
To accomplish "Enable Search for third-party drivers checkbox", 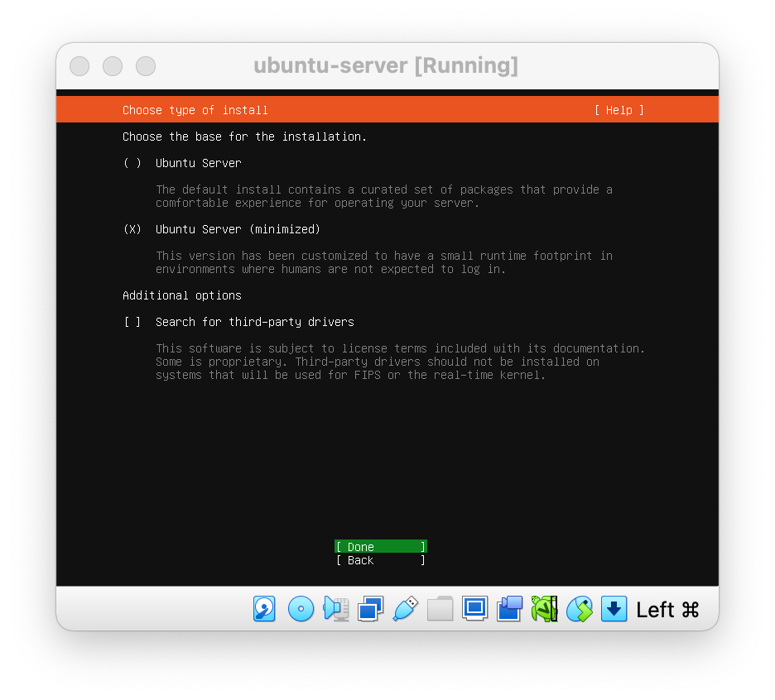I will pyautogui.click(x=132, y=322).
